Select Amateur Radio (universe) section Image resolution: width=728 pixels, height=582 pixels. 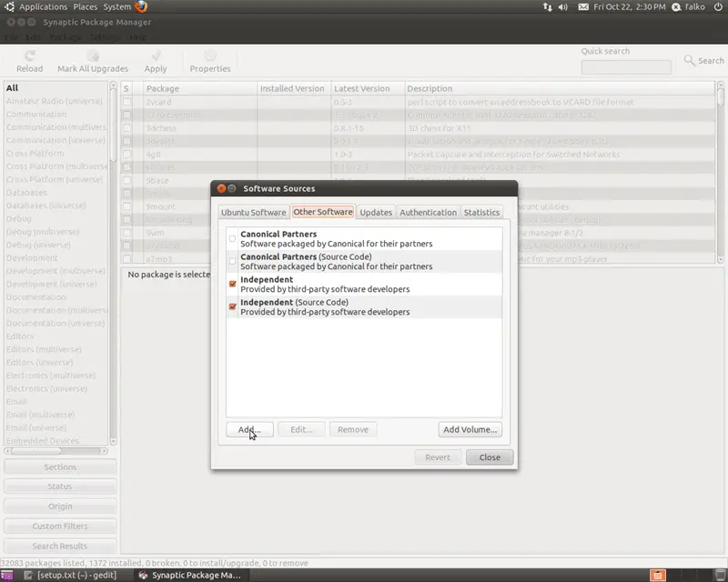click(x=55, y=101)
